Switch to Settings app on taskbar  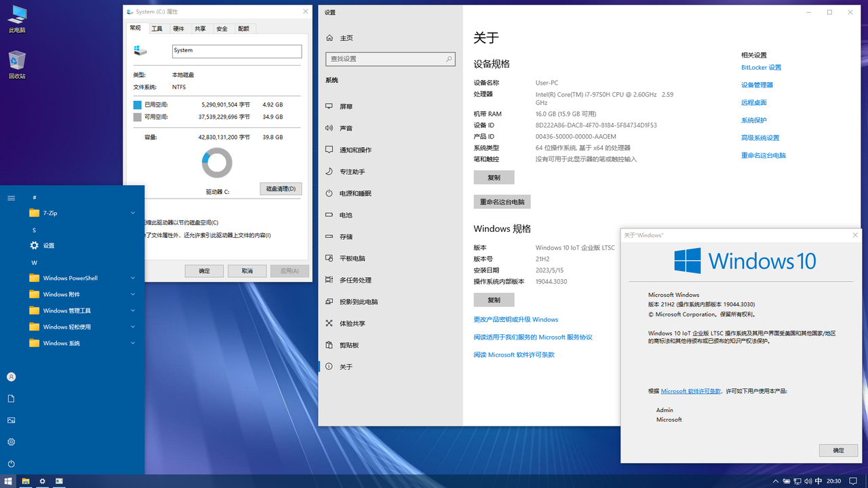(42, 481)
